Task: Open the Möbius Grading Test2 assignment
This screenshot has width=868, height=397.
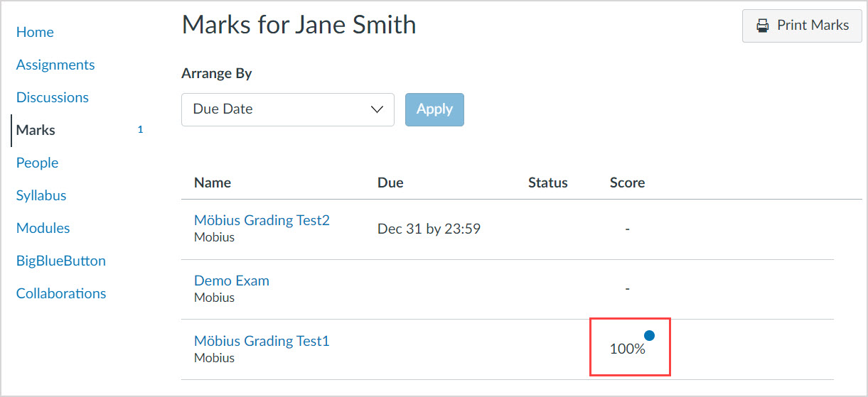Action: 262,220
